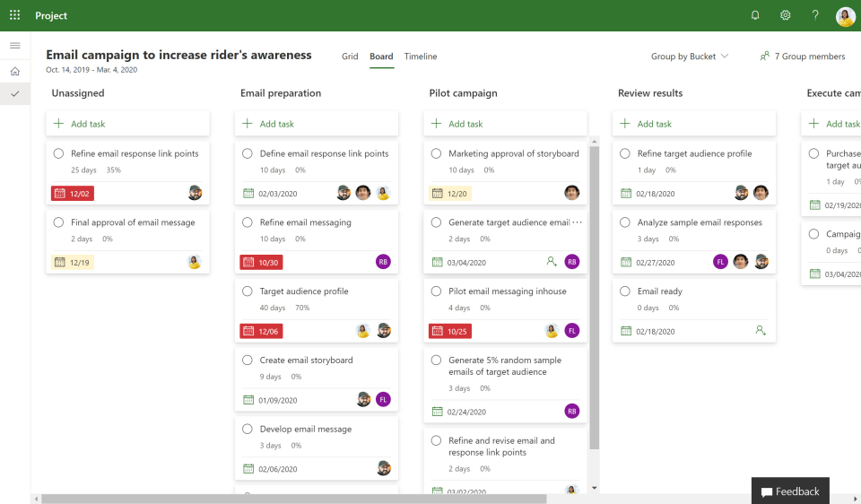Click the Pilot campaign scroll down arrow
The width and height of the screenshot is (861, 504).
tap(594, 488)
